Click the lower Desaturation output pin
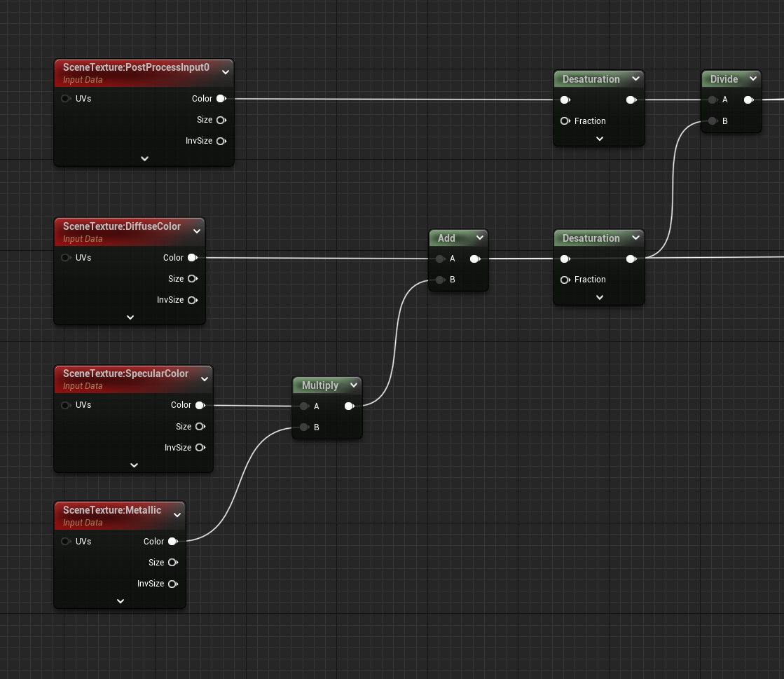The image size is (784, 679). 631,259
